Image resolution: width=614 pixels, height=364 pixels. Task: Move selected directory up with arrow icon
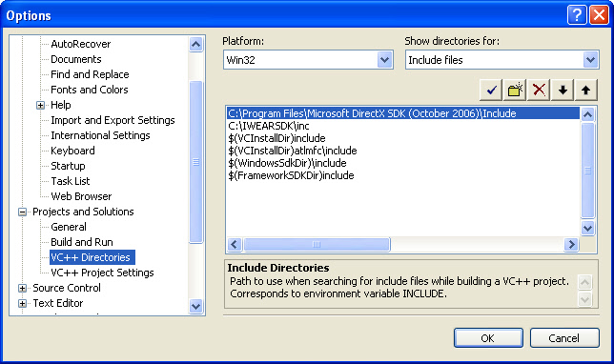pyautogui.click(x=585, y=90)
